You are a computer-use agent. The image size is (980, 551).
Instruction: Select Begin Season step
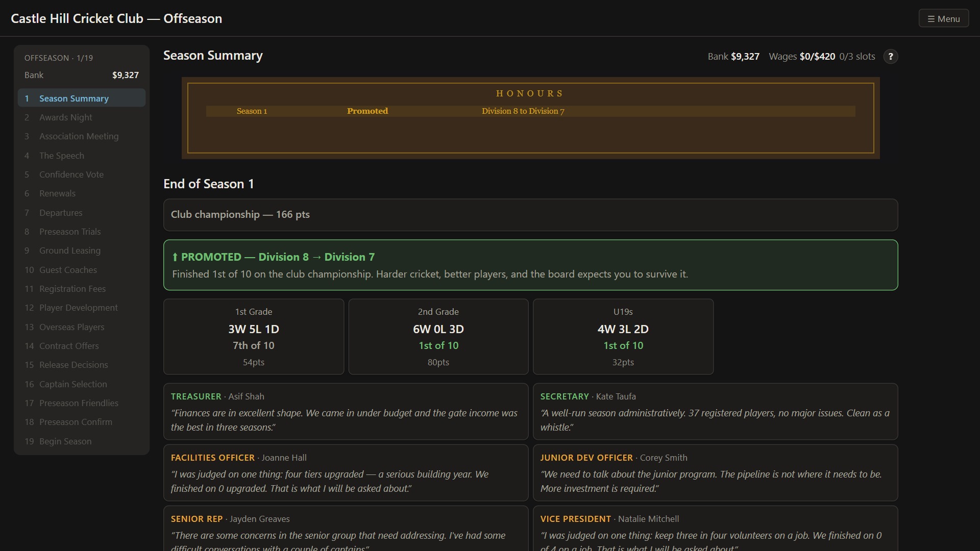tap(82, 441)
